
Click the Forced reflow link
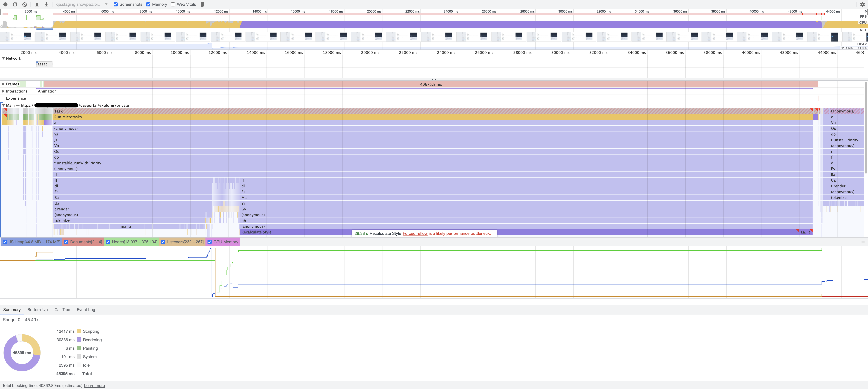click(x=415, y=233)
